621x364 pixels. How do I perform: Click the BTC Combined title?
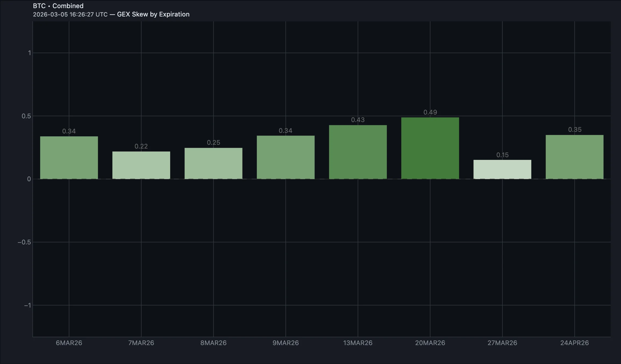click(58, 6)
